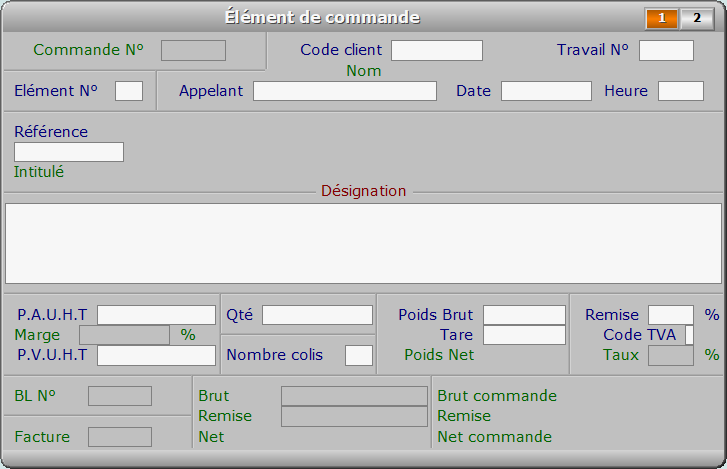The height and width of the screenshot is (469, 727).
Task: Click the Marge percentage field
Action: coord(124,335)
